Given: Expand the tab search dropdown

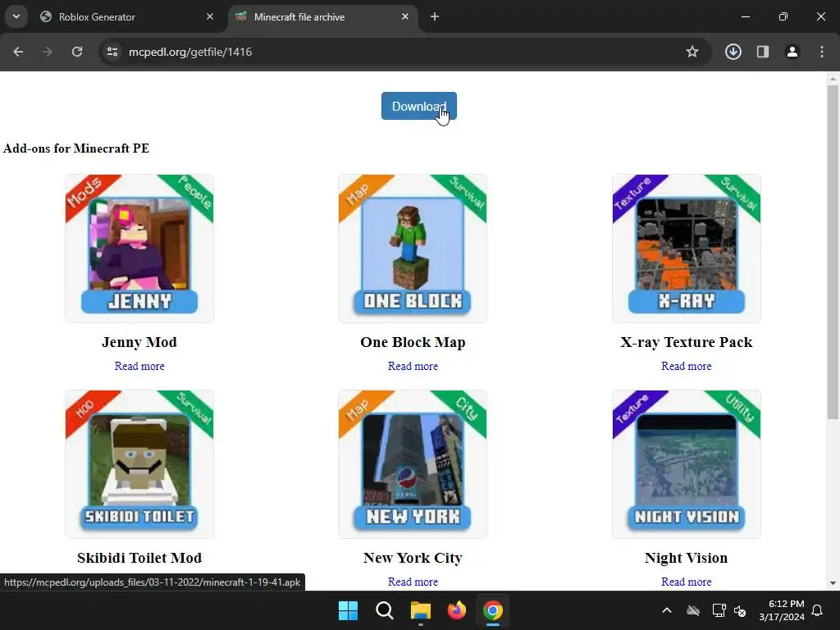Looking at the screenshot, I should 16,16.
